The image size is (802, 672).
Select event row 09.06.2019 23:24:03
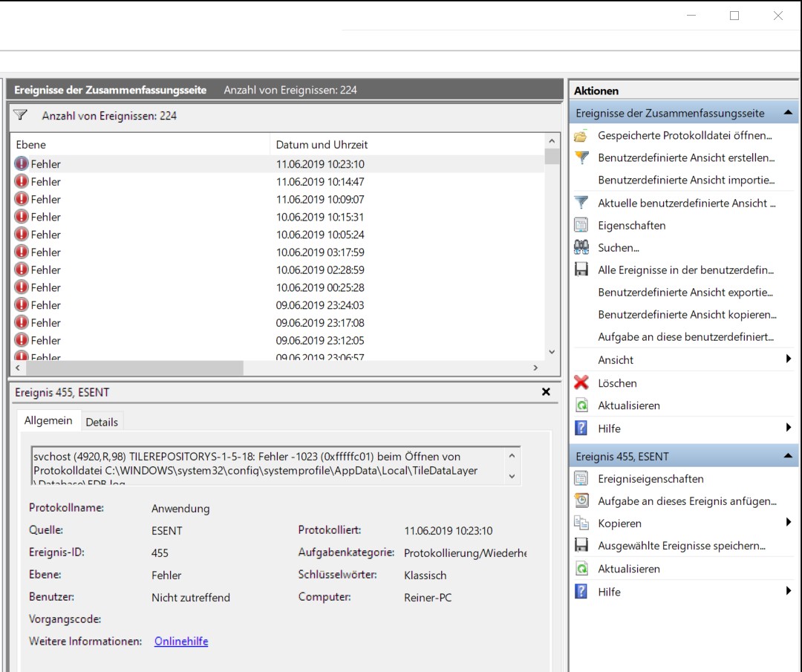pyautogui.click(x=278, y=305)
